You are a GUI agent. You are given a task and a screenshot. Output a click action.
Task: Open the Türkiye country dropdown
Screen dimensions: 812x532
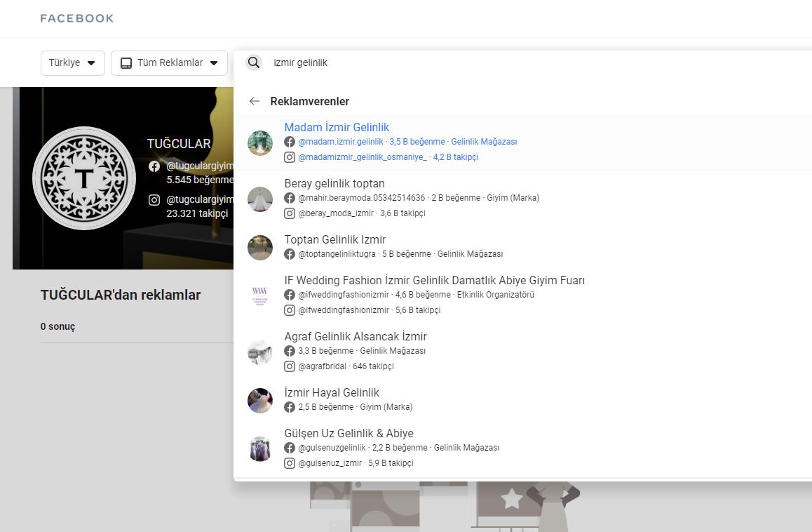(x=72, y=62)
